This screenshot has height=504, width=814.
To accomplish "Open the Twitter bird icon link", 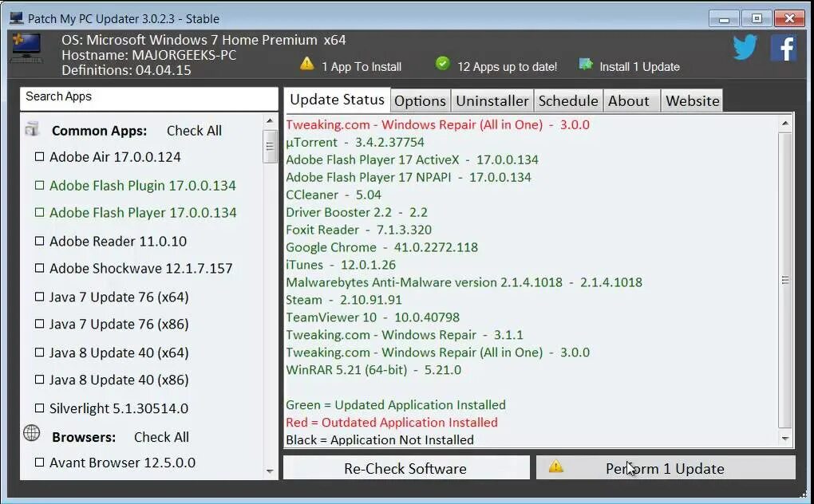I will click(745, 48).
